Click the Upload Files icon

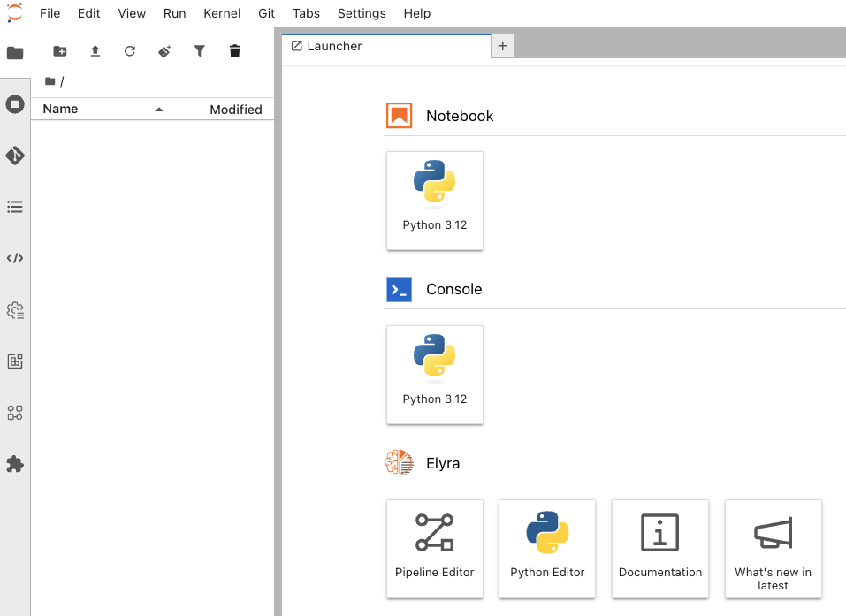coord(95,51)
